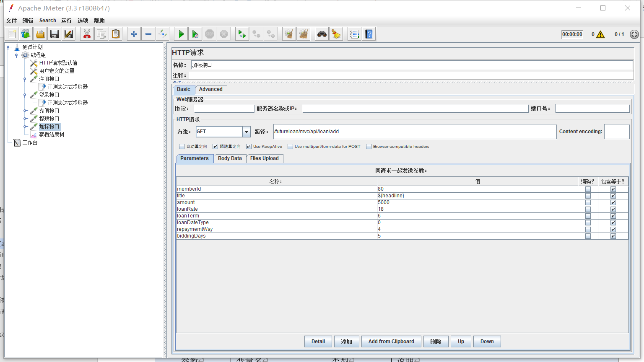Viewport: 644px width, 362px height.
Task: Expand the 加标接口 node toggle
Action: click(25, 127)
